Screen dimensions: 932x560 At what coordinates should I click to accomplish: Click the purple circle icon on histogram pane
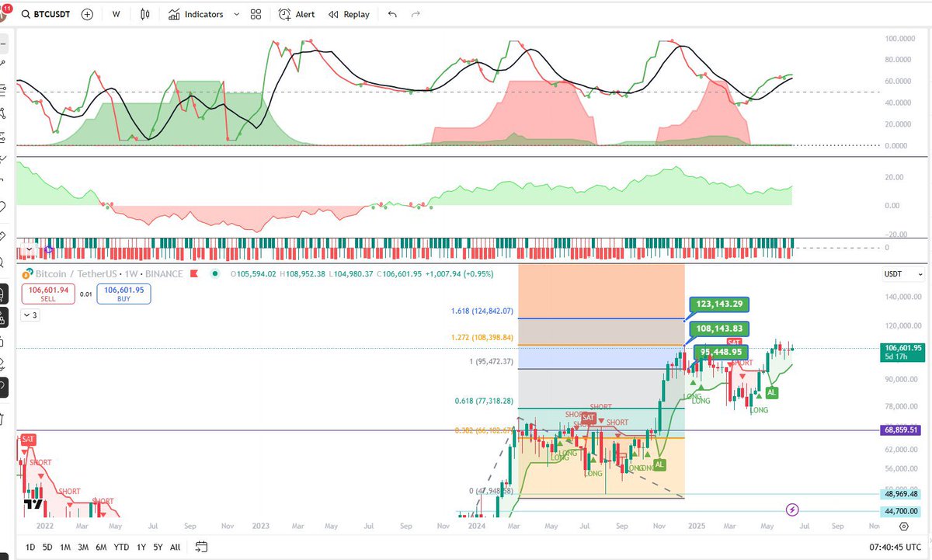coord(49,250)
